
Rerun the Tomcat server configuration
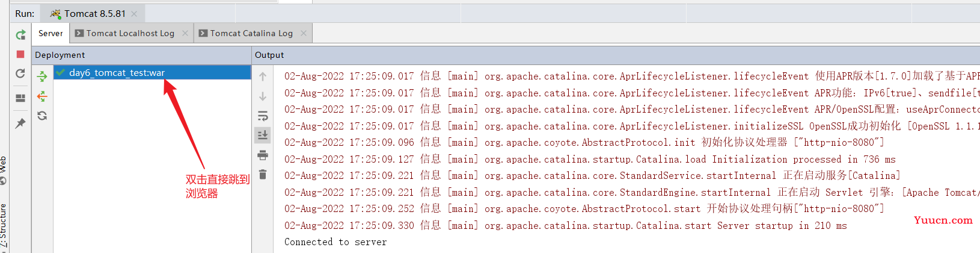coord(20,35)
